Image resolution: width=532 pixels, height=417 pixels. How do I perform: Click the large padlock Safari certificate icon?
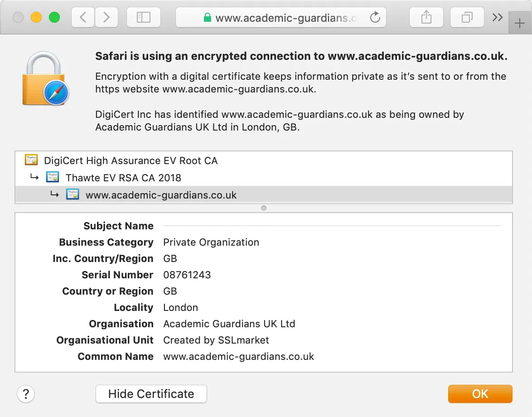(x=45, y=79)
